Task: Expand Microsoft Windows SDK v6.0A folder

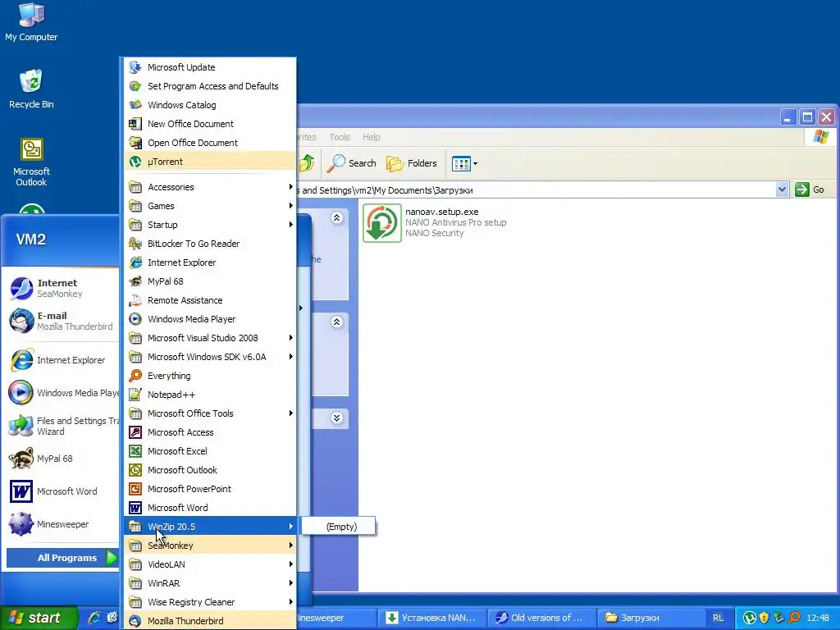Action: click(x=210, y=357)
